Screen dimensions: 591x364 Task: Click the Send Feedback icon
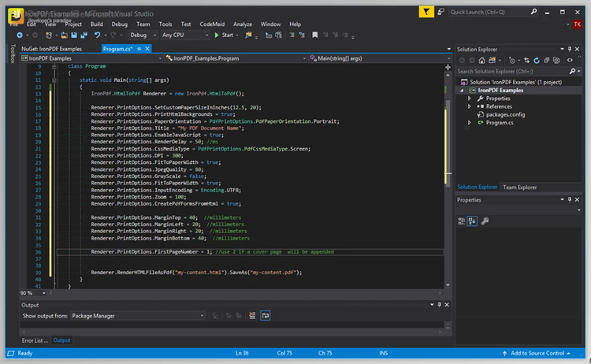point(440,12)
